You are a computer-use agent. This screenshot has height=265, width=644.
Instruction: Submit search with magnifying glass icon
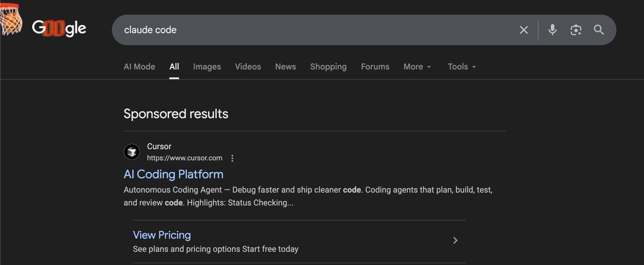pyautogui.click(x=599, y=30)
